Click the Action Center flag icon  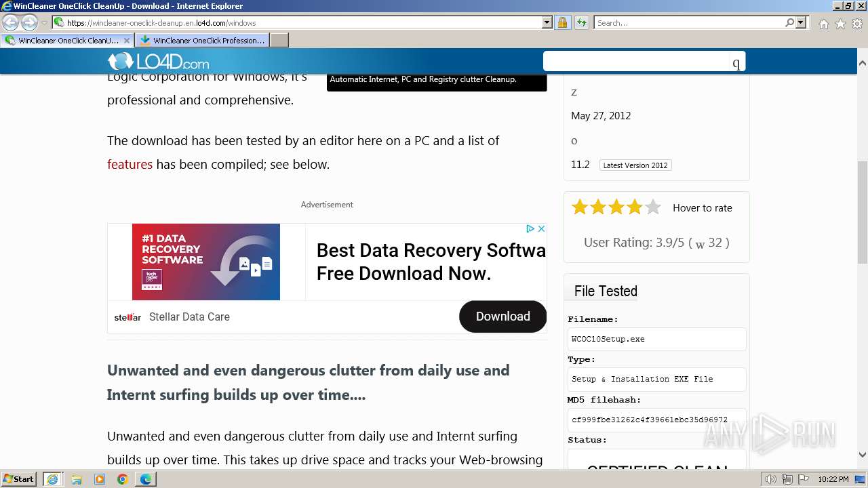pyautogui.click(x=803, y=479)
